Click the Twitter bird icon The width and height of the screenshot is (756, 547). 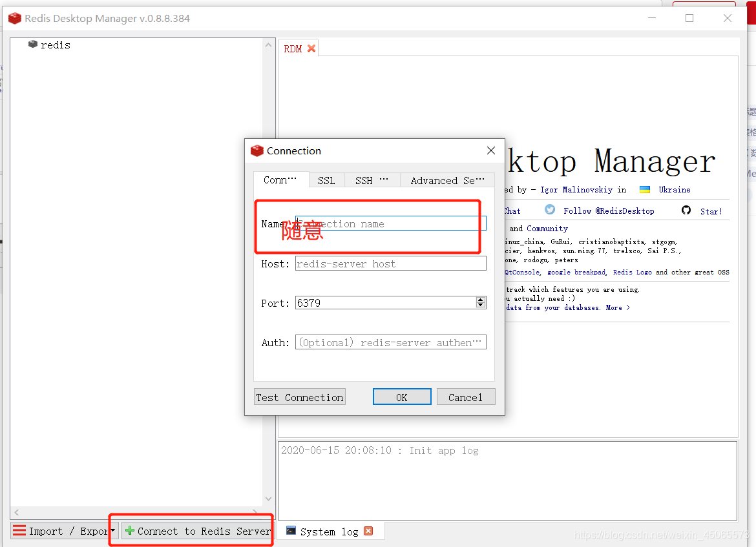(x=550, y=210)
